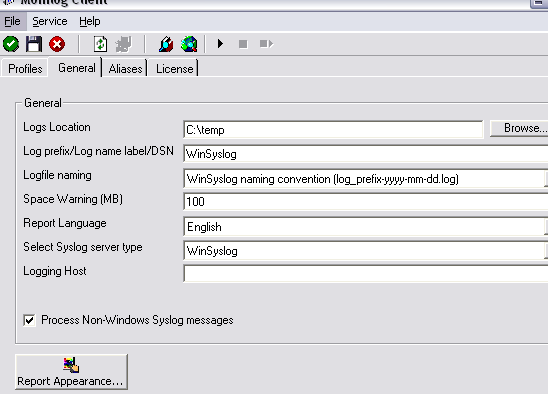Open the File menu
The height and width of the screenshot is (394, 548).
coord(12,21)
